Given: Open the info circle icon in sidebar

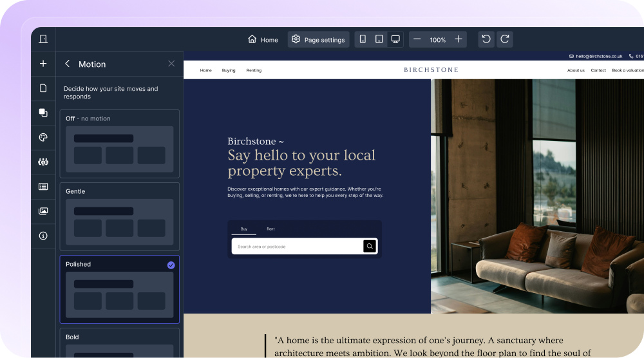Looking at the screenshot, I should point(43,236).
